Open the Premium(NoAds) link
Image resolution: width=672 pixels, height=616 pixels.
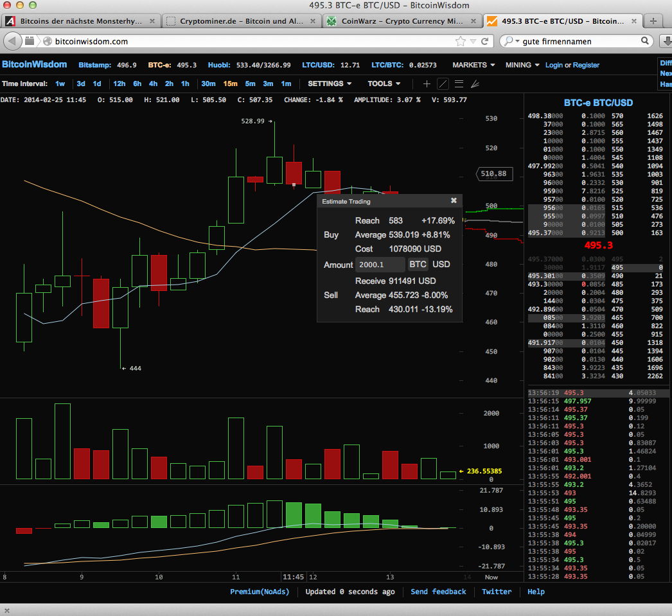point(260,591)
